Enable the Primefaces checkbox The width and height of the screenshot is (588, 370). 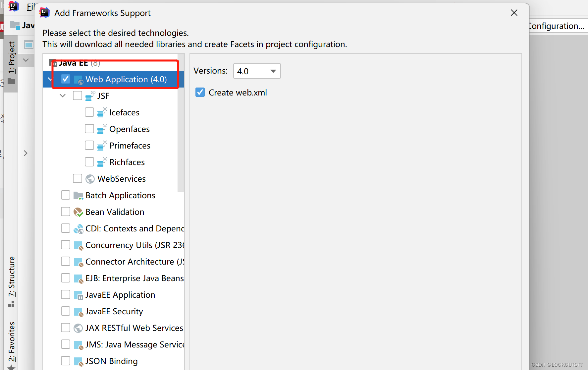click(x=89, y=145)
